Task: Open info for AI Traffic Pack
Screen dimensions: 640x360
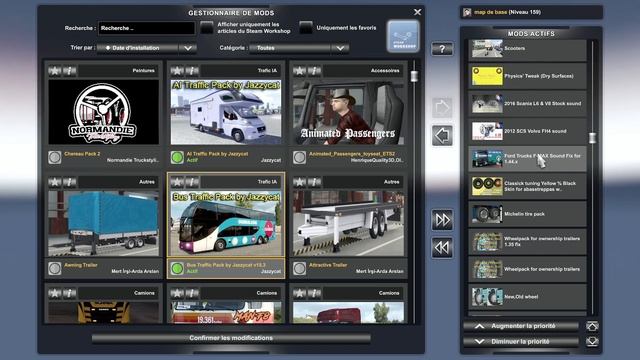Action: click(192, 71)
